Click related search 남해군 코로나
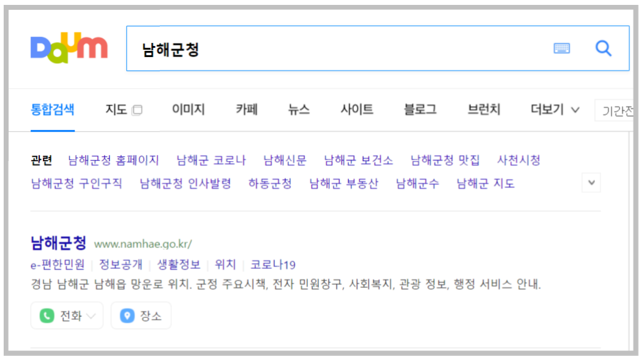Image resolution: width=644 pixels, height=362 pixels. click(x=211, y=160)
